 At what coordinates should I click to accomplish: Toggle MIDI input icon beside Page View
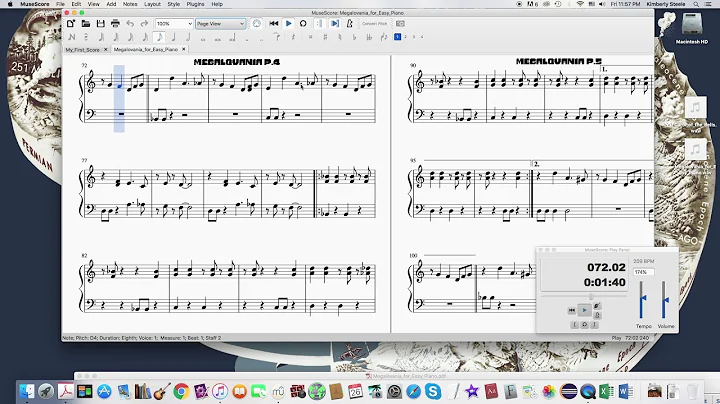(x=257, y=23)
